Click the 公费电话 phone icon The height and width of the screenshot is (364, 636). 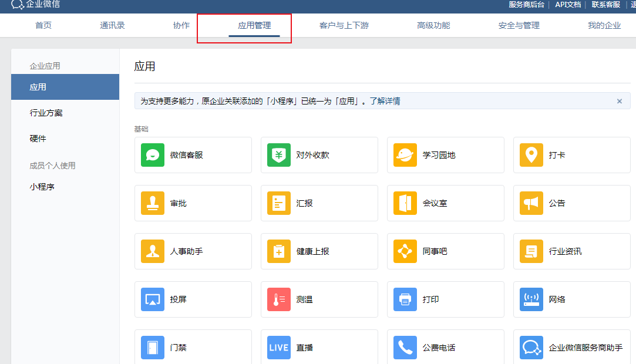point(405,348)
